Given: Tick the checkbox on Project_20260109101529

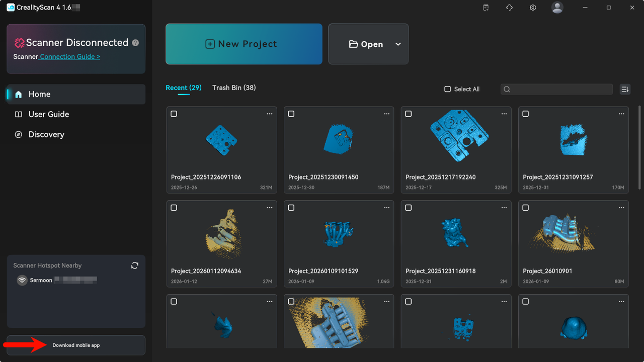Looking at the screenshot, I should tap(291, 208).
